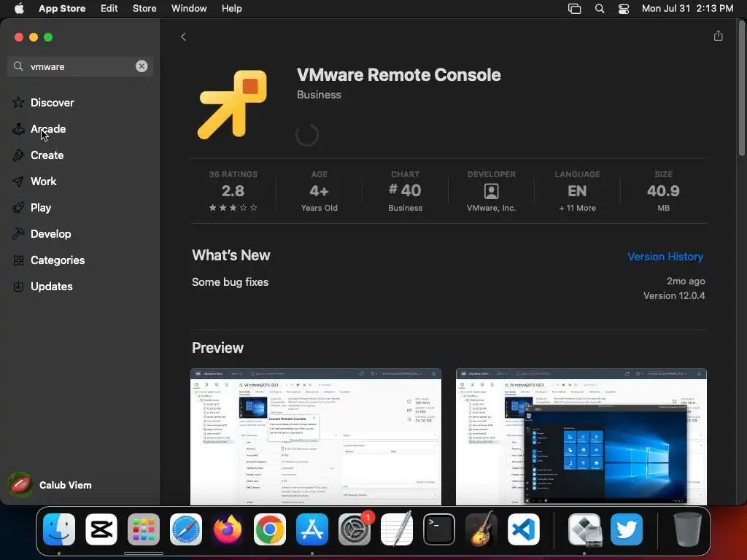Go to the Work section

43,181
